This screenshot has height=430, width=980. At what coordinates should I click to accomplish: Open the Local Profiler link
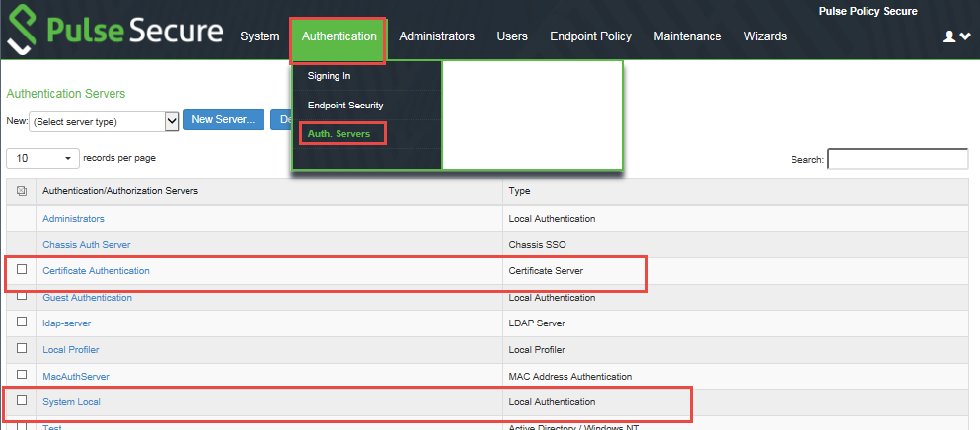pyautogui.click(x=71, y=349)
